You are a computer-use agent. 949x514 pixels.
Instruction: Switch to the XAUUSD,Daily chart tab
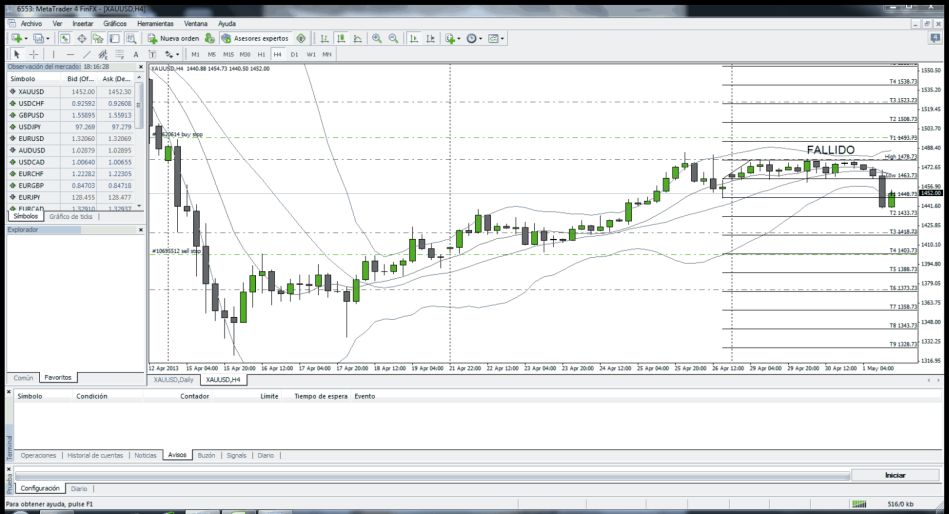tap(172, 380)
